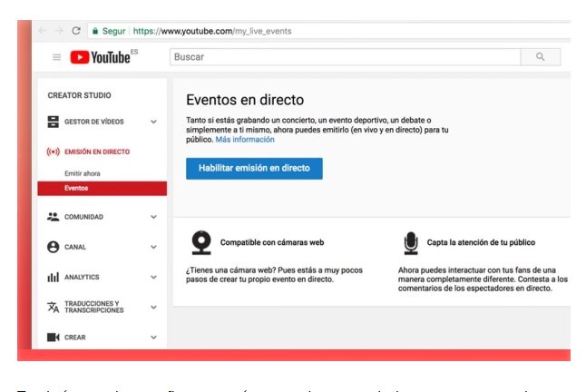The height and width of the screenshot is (392, 586).
Task: Click the Analytics bar chart icon
Action: click(x=53, y=278)
